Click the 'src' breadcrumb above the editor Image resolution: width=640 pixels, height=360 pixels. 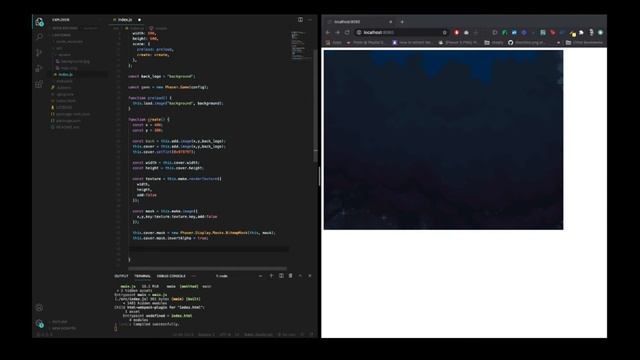click(116, 28)
